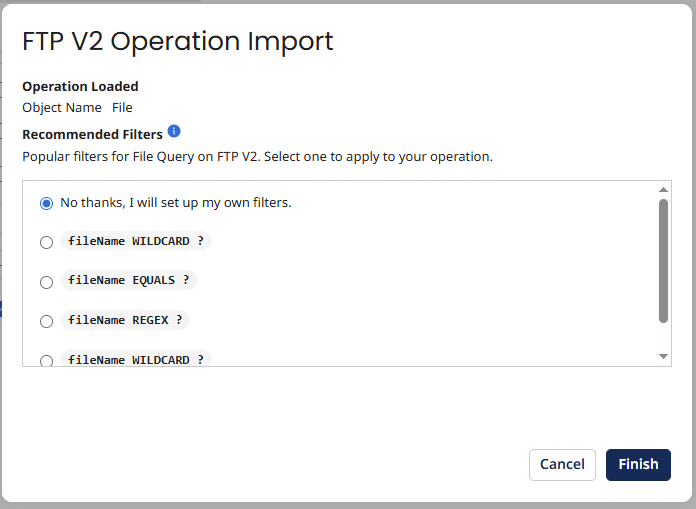Screen dimensions: 696x509
Task: Select the fileName EQUALS radio button
Action: [46, 282]
